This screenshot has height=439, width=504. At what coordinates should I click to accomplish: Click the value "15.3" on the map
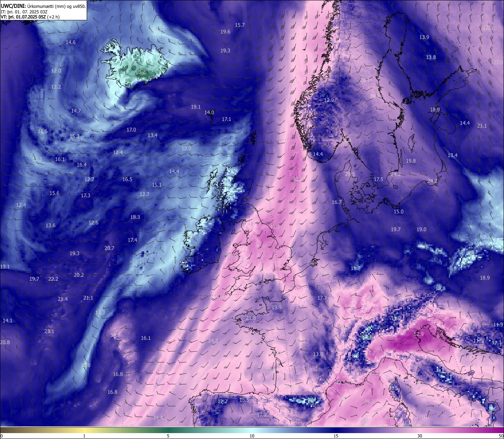[74, 136]
